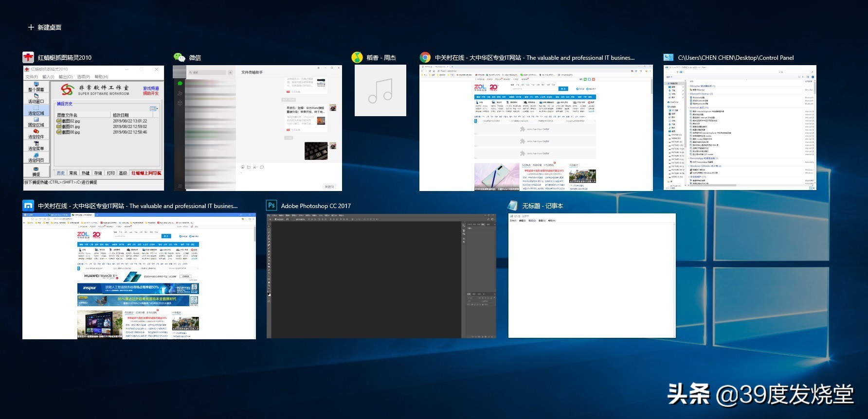Select 整个屏幕 full-screen capture mode

[36, 87]
